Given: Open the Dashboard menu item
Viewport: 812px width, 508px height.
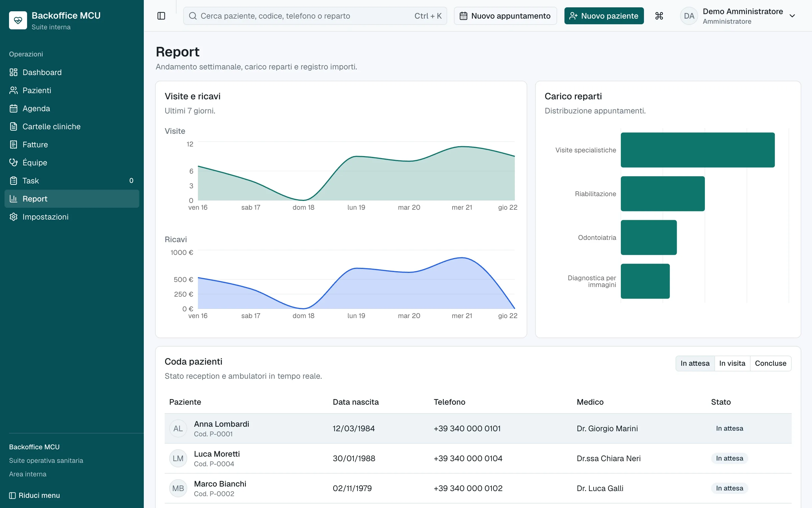Looking at the screenshot, I should tap(72, 72).
